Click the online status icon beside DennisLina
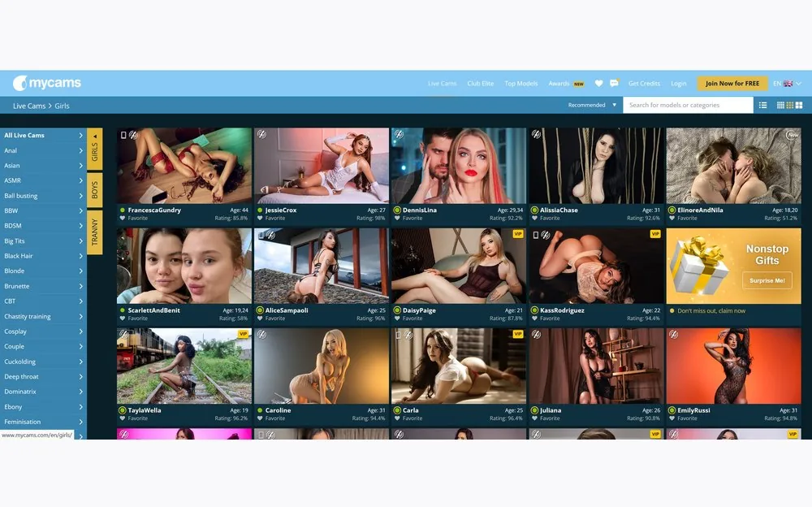812x507 pixels. pos(397,210)
